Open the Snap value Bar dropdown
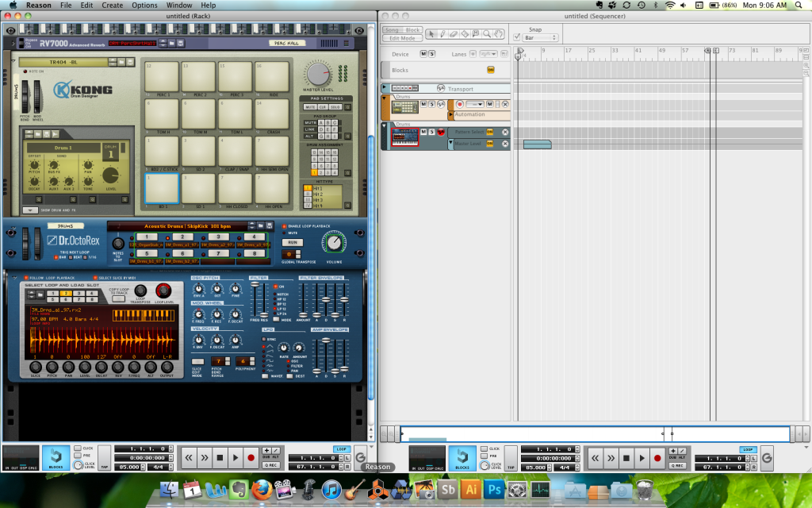The width and height of the screenshot is (812, 508). pos(540,38)
